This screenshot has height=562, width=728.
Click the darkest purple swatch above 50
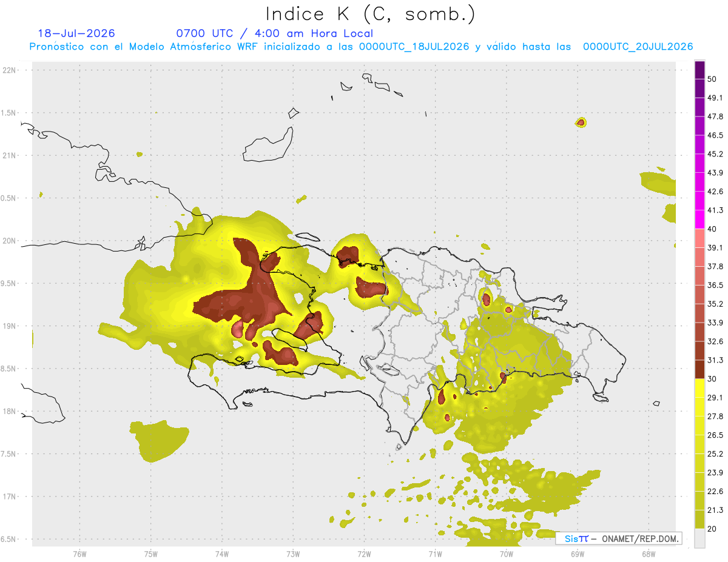(699, 70)
